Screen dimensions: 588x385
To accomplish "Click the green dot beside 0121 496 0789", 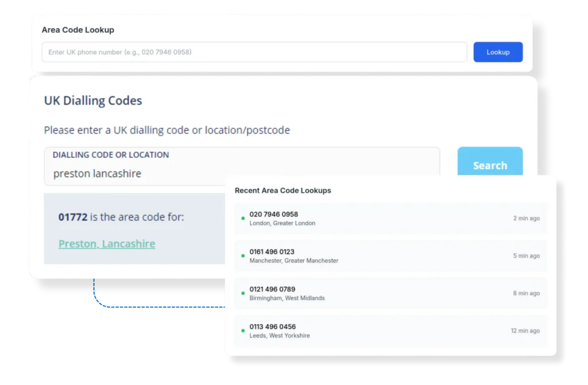I will coord(243,293).
